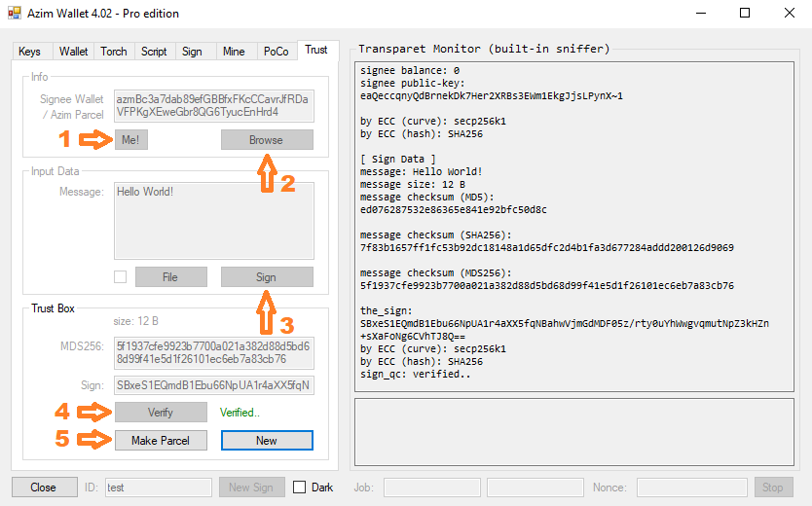This screenshot has height=506, width=812.
Task: Click the green Verified.. status text
Action: point(240,413)
